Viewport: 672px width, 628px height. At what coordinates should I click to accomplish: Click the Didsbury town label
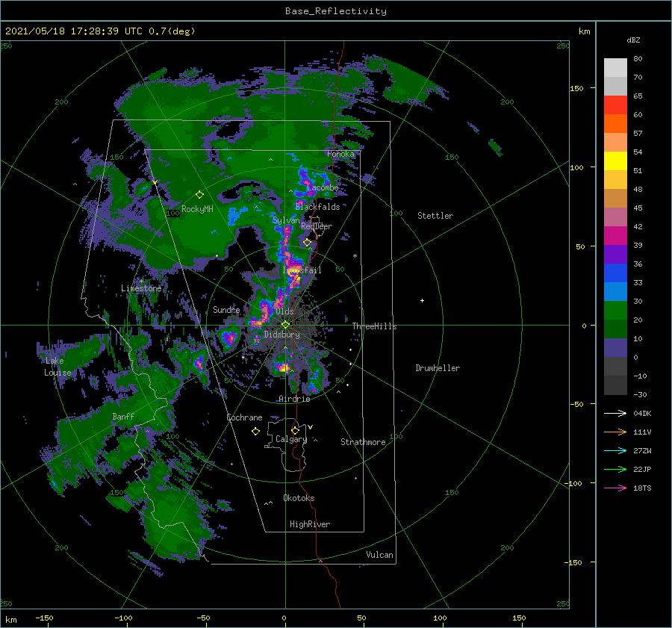pyautogui.click(x=281, y=335)
